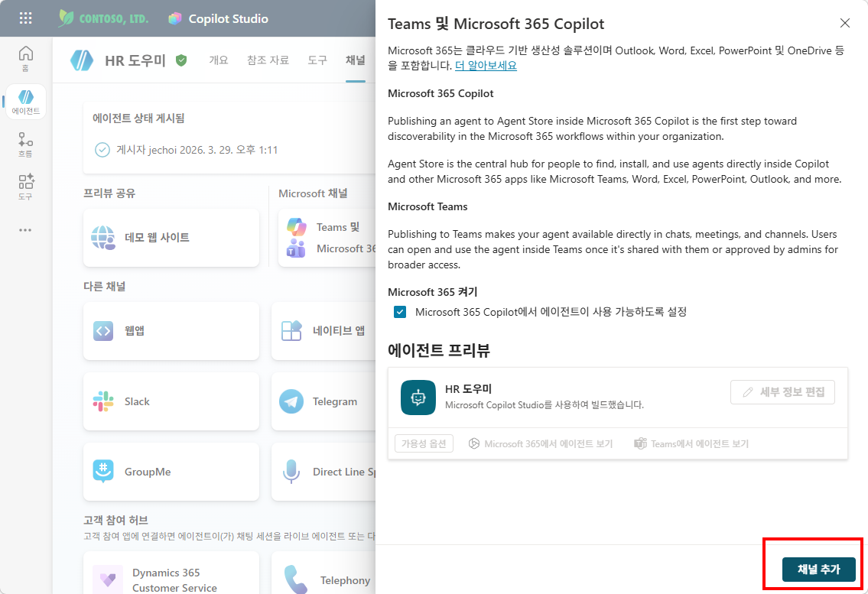The image size is (868, 594).
Task: Open the Dynamics 365 Customer Service card
Action: 171,573
